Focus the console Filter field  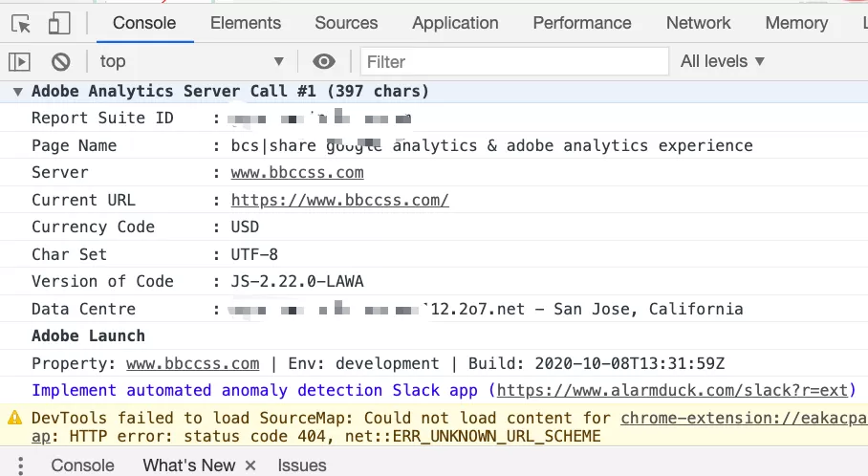click(514, 61)
